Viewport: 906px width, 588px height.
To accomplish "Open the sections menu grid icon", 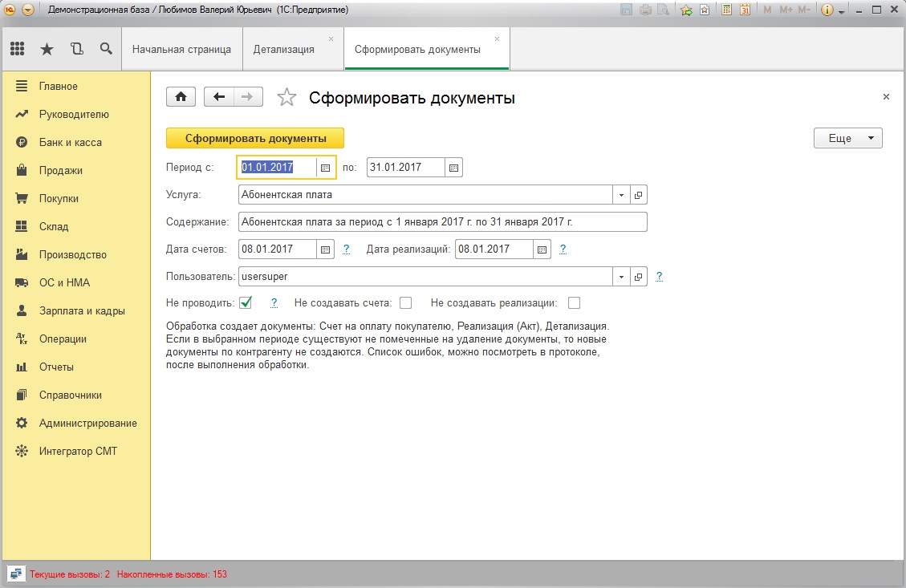I will point(18,49).
